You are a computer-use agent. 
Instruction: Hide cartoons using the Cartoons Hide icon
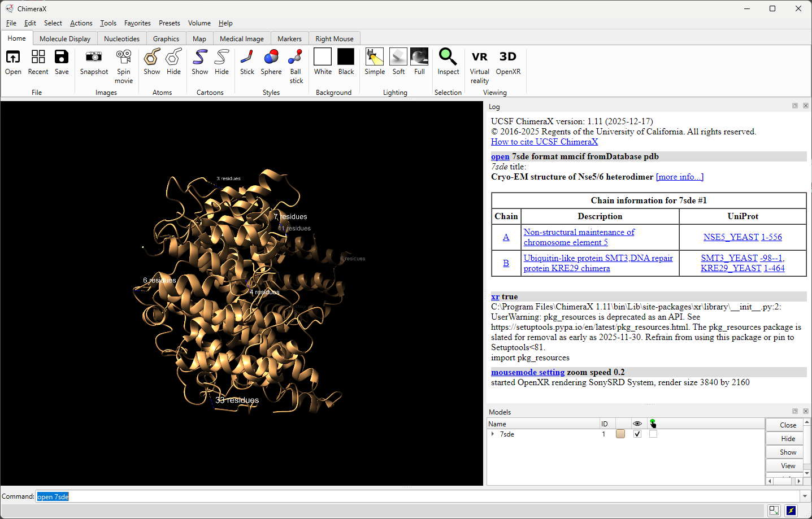pyautogui.click(x=222, y=58)
